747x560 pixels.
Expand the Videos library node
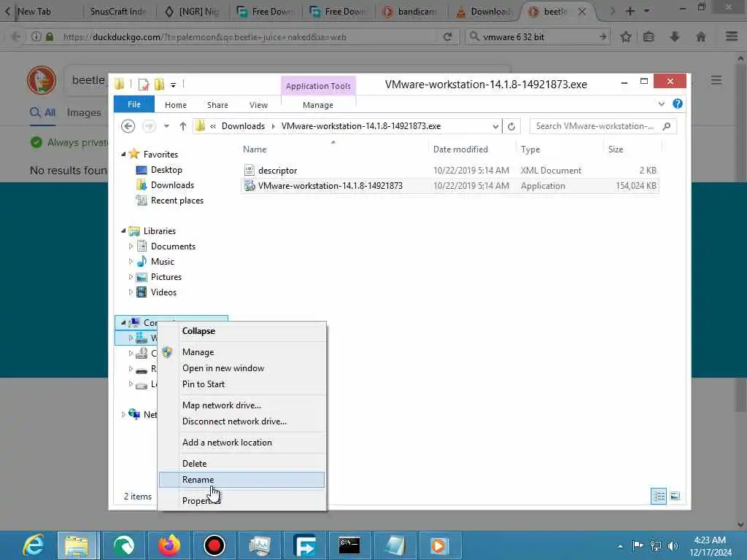131,292
